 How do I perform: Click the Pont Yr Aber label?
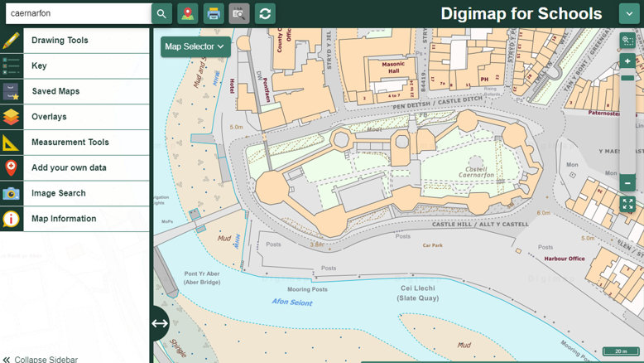202,273
